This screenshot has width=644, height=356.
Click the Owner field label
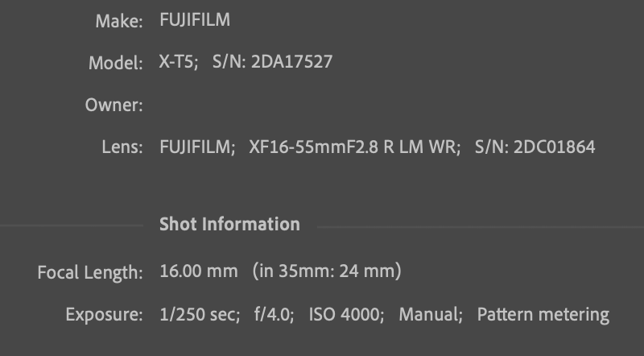114,106
